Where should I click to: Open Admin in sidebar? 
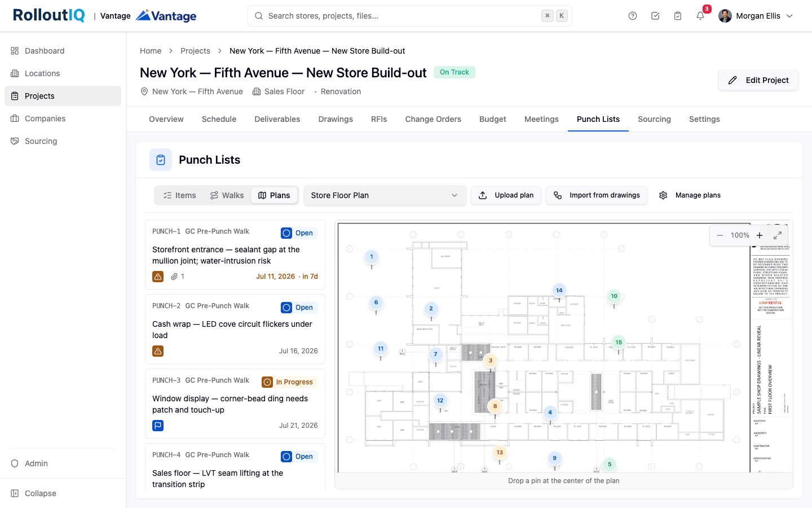63,463
